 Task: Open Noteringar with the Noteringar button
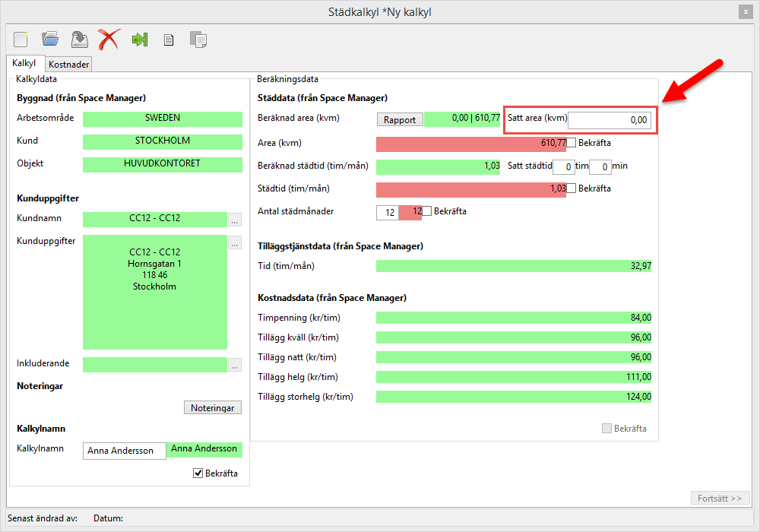click(x=213, y=408)
